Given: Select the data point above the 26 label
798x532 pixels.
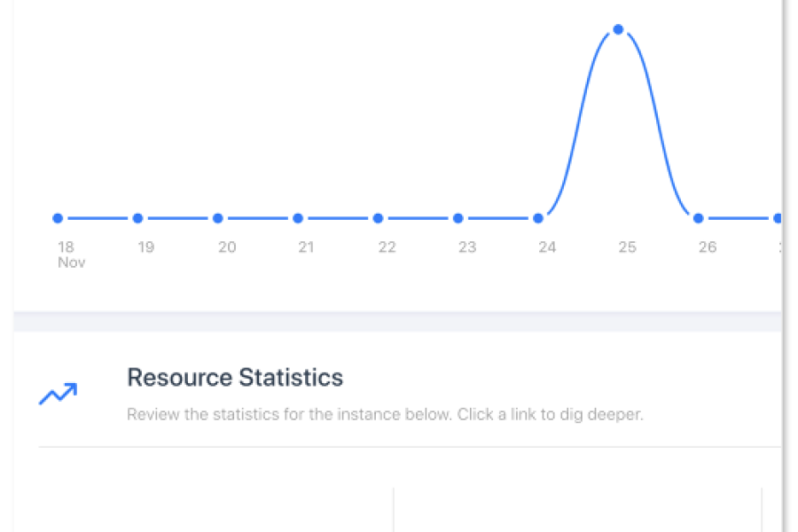Looking at the screenshot, I should pos(699,218).
